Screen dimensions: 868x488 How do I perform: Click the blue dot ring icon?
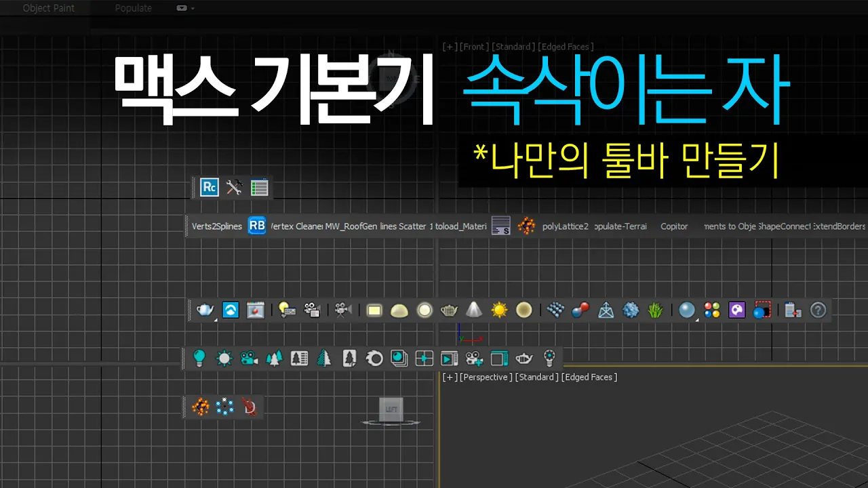click(x=225, y=407)
